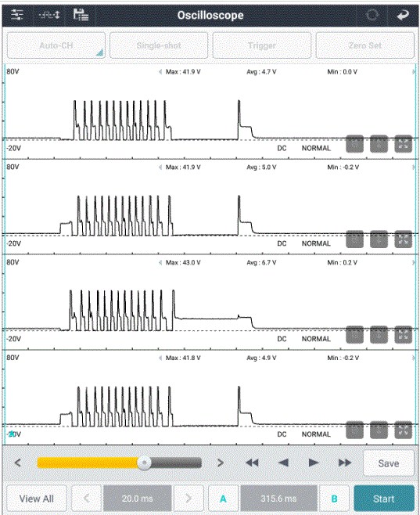Click the 'Min : 0.0 V' readout
Image resolution: width=420 pixels, height=515 pixels.
(x=343, y=72)
